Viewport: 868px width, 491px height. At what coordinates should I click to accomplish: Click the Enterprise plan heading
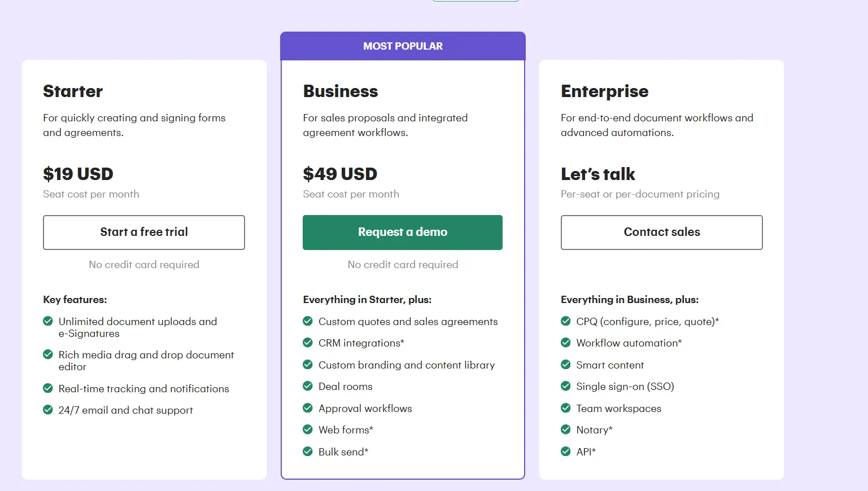point(605,91)
